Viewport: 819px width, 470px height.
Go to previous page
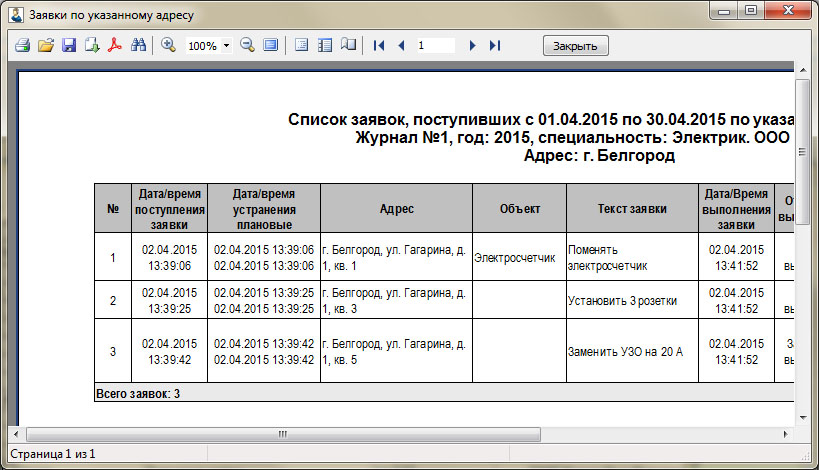click(x=401, y=45)
